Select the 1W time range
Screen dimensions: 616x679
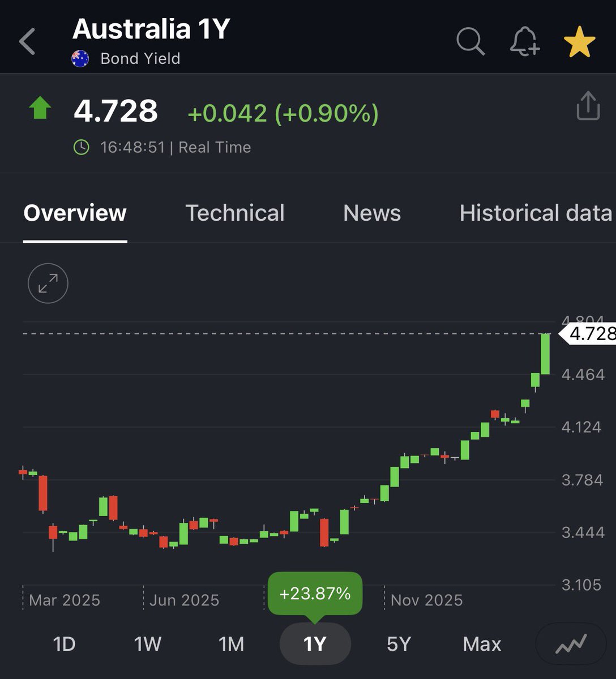[x=148, y=644]
